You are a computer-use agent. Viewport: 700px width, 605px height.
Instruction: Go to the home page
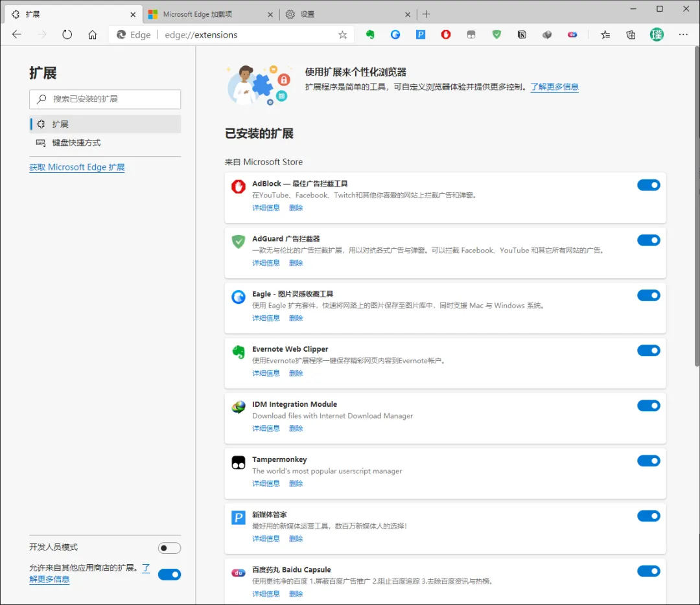pos(93,34)
